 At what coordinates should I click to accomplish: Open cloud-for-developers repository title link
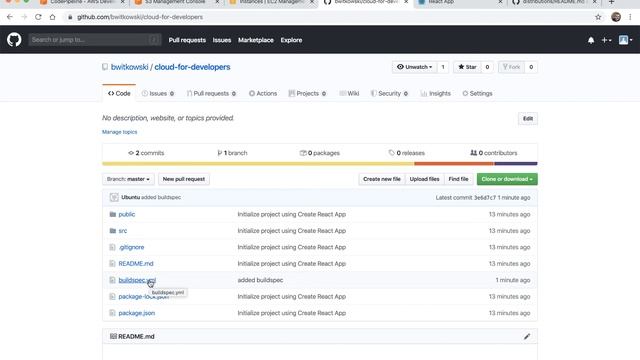(x=192, y=67)
